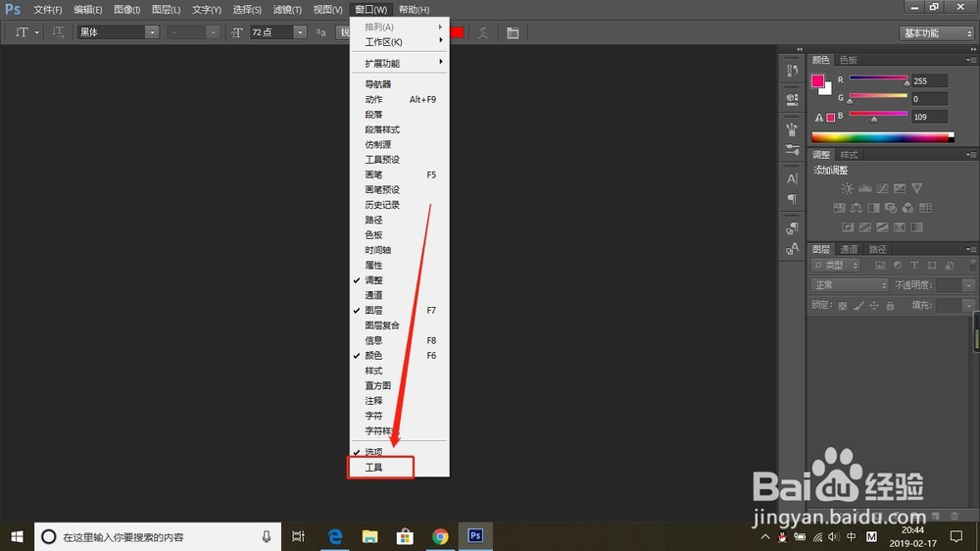Add a Channel Mixer adjustment
This screenshot has width=980, height=551.
(x=907, y=208)
